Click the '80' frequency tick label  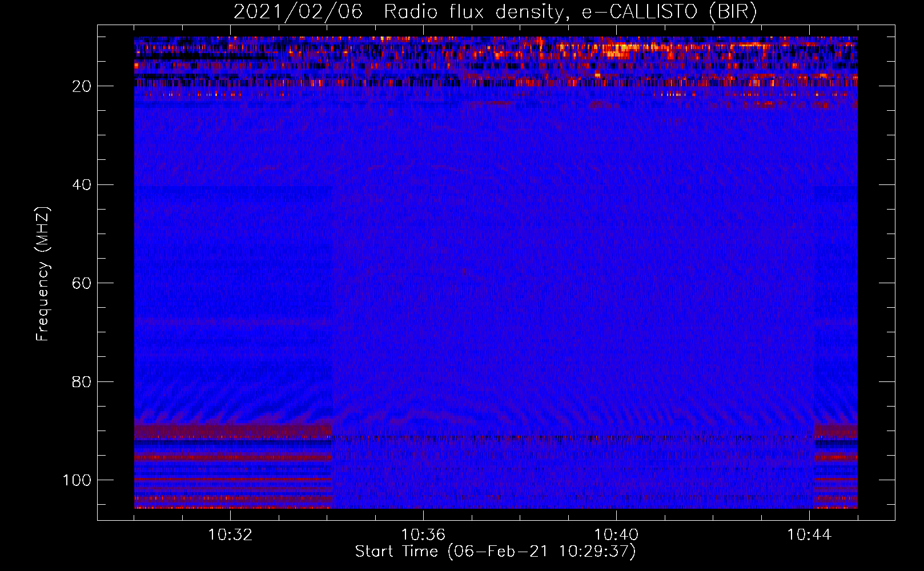82,381
